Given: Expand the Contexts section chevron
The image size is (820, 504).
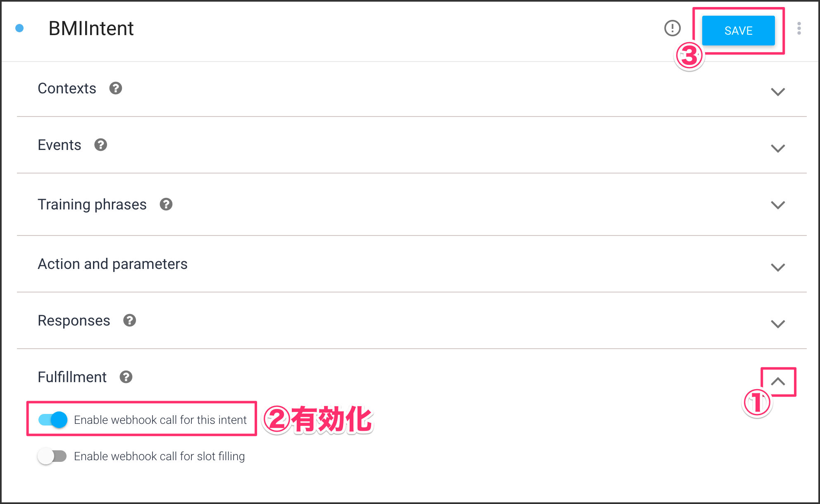Looking at the screenshot, I should [x=778, y=92].
